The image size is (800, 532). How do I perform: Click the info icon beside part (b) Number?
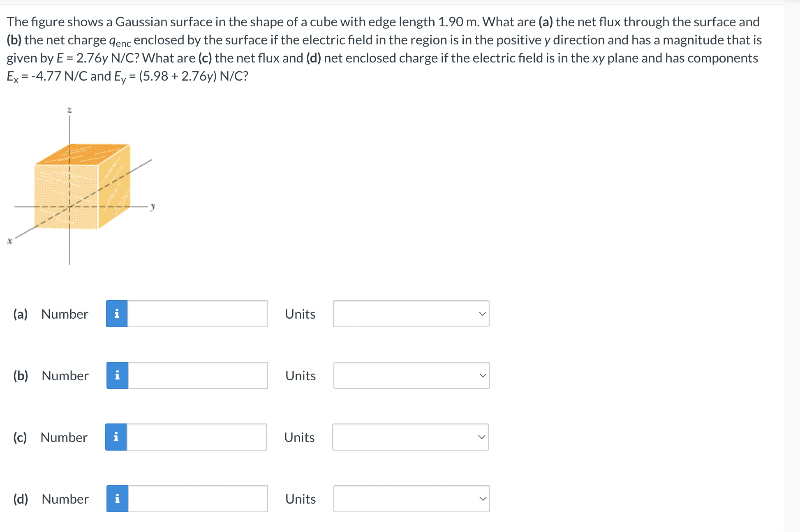[x=117, y=375]
